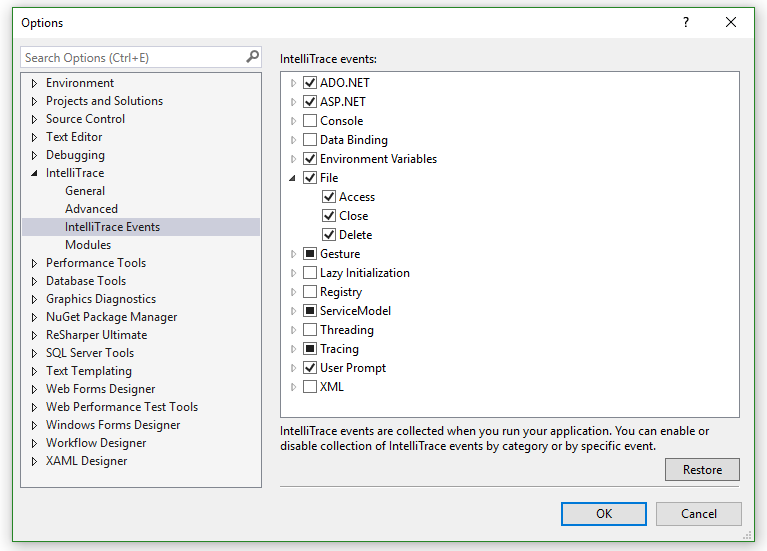Select the Advanced IntelliTrace page

[91, 209]
